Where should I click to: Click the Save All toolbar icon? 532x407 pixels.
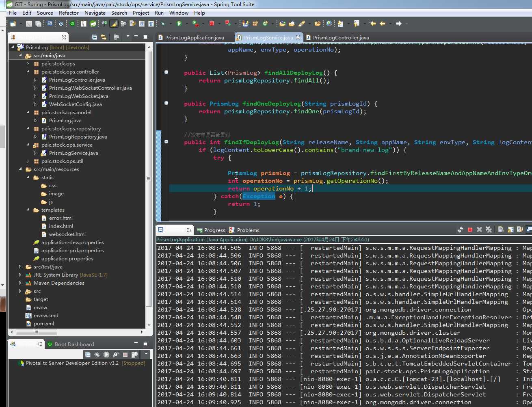(38, 24)
